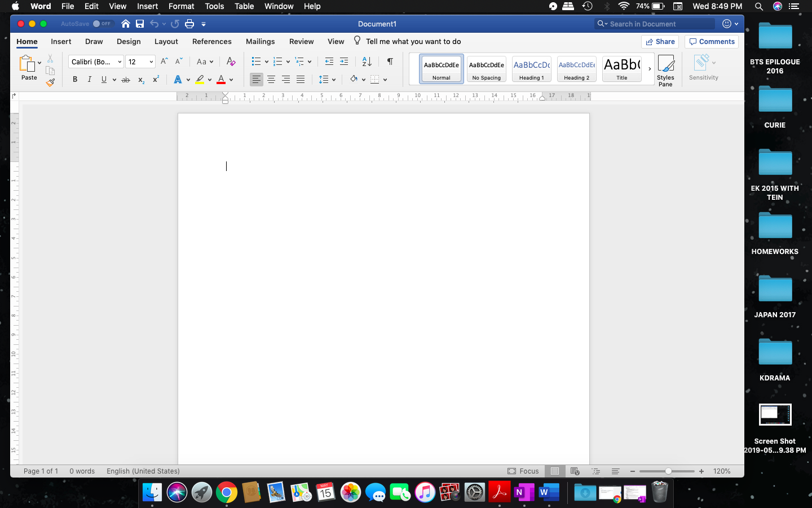The width and height of the screenshot is (812, 508).
Task: Select the Subscript icon
Action: (140, 80)
